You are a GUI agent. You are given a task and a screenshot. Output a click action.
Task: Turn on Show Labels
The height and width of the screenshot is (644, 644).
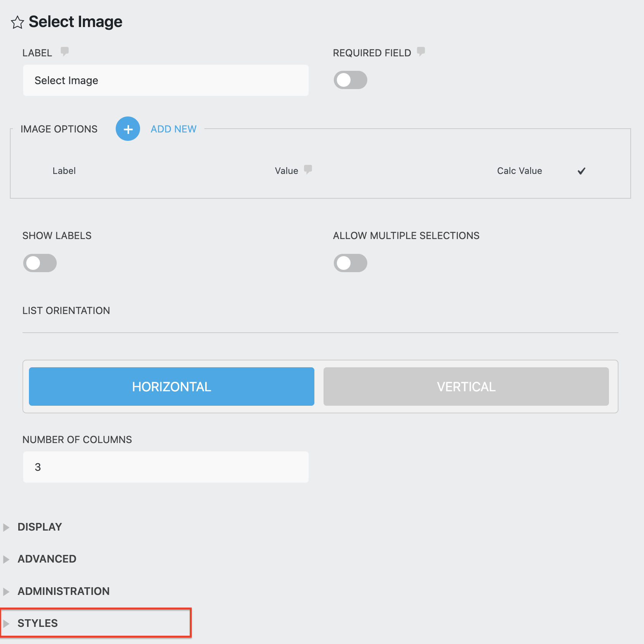40,263
